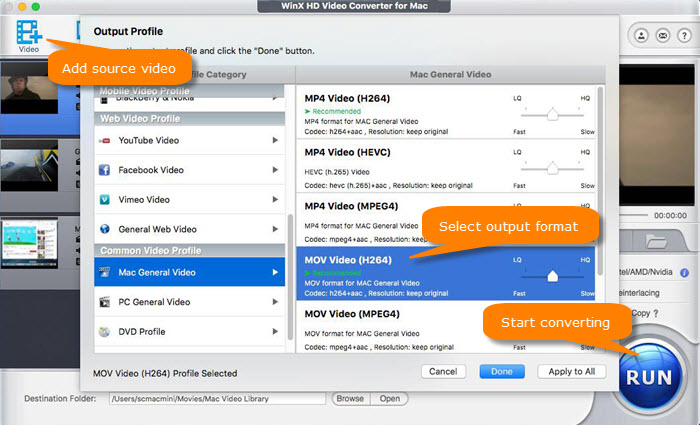The image size is (700, 425).
Task: Select the second source video thumbnail
Action: click(29, 166)
